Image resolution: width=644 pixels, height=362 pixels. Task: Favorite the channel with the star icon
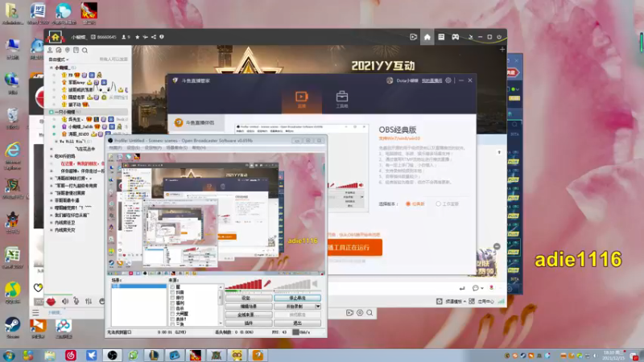(x=137, y=37)
